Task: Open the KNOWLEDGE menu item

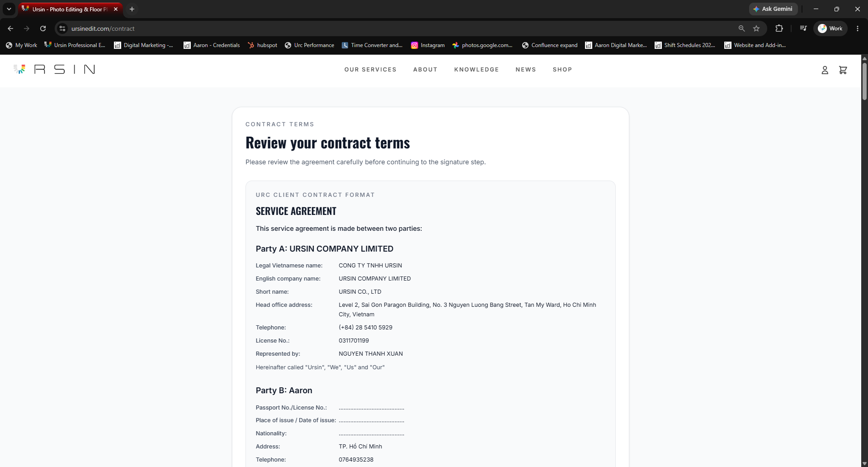Action: pyautogui.click(x=476, y=70)
